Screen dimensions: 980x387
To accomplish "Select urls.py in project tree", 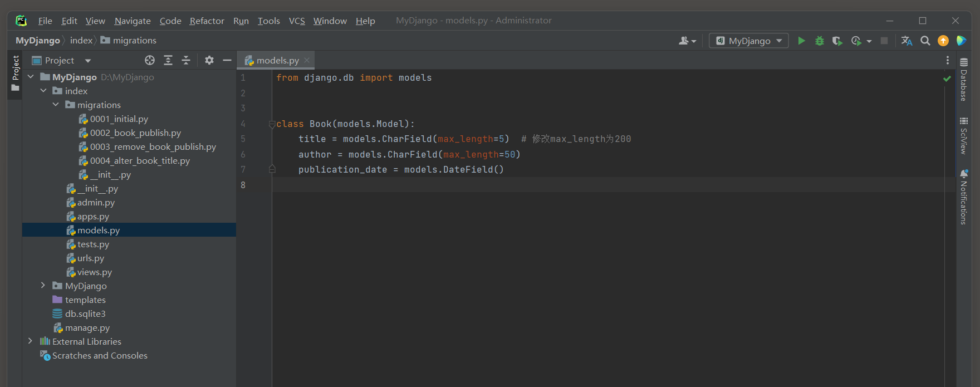I will [91, 258].
